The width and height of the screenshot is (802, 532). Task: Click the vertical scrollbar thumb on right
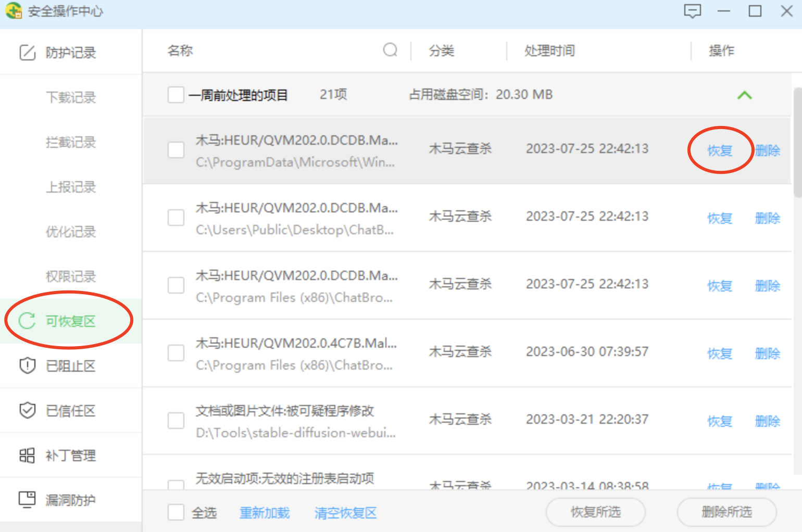point(797,143)
